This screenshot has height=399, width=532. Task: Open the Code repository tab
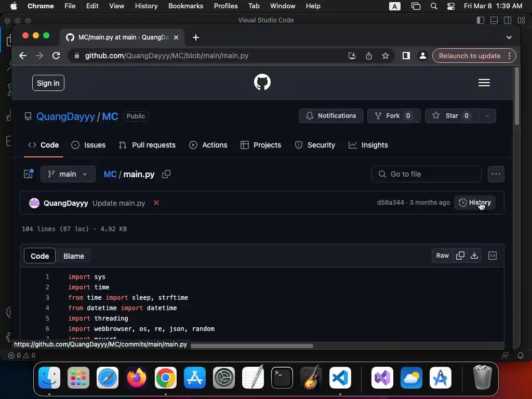click(x=44, y=145)
